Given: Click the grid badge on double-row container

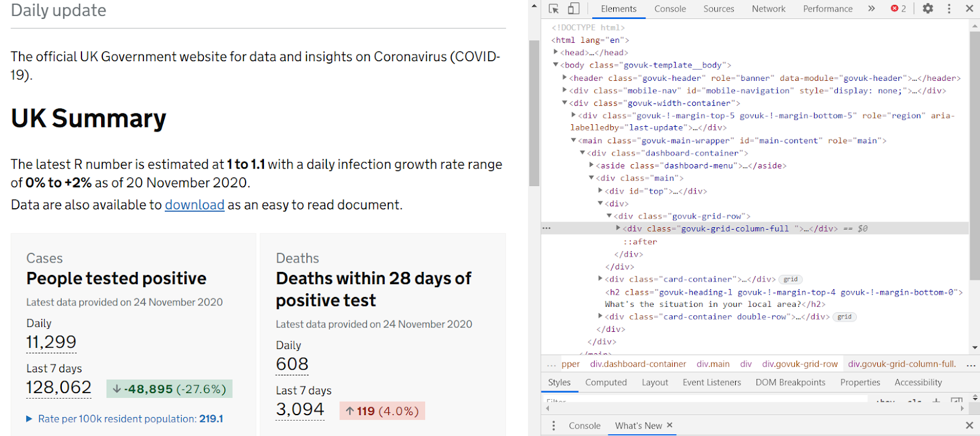Looking at the screenshot, I should coord(845,317).
